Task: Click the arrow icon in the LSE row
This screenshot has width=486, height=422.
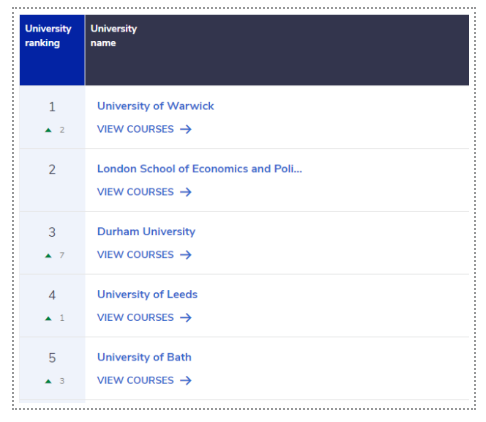Action: [x=186, y=192]
